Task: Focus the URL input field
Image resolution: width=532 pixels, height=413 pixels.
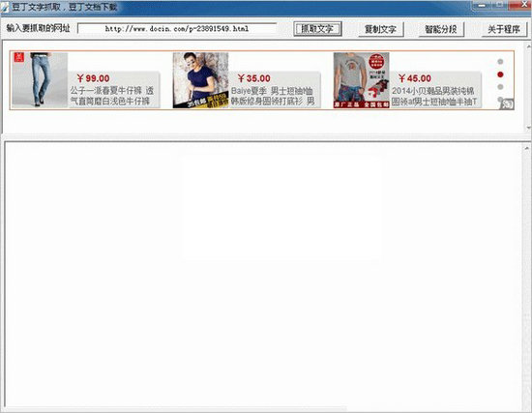Action: click(x=177, y=29)
